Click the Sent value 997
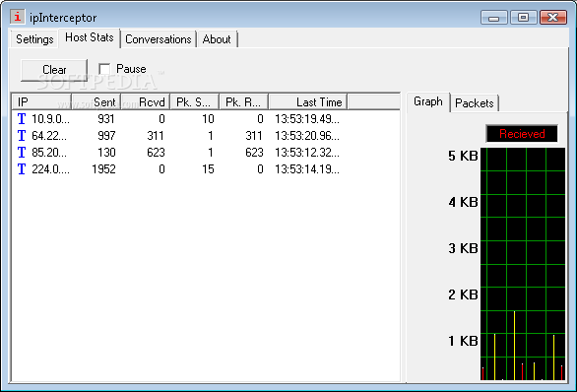577x392 pixels. coord(106,136)
